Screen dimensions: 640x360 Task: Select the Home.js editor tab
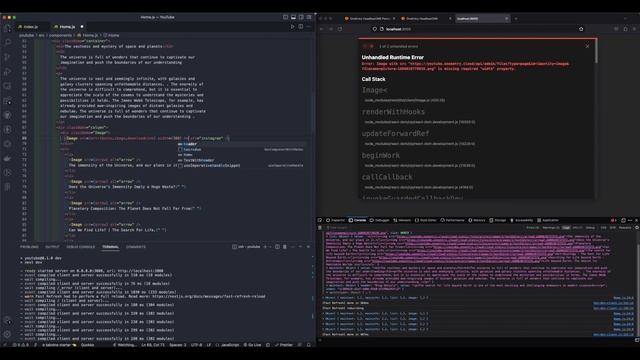click(x=67, y=27)
